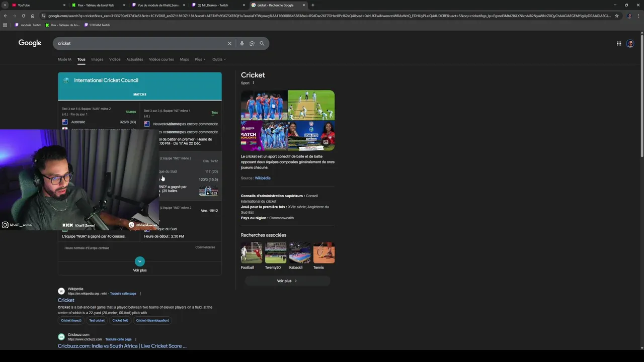Click the Google search input containing cricket

pos(141,43)
